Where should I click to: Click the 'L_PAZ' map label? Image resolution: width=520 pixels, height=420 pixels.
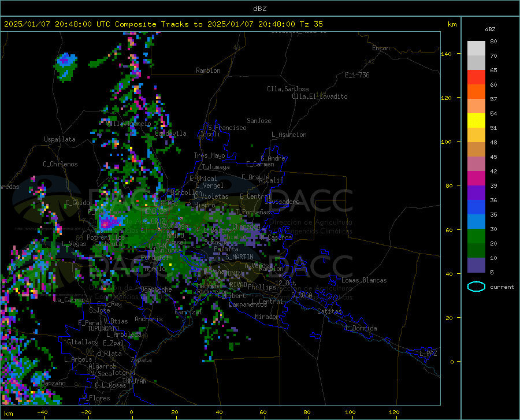pos(428,354)
